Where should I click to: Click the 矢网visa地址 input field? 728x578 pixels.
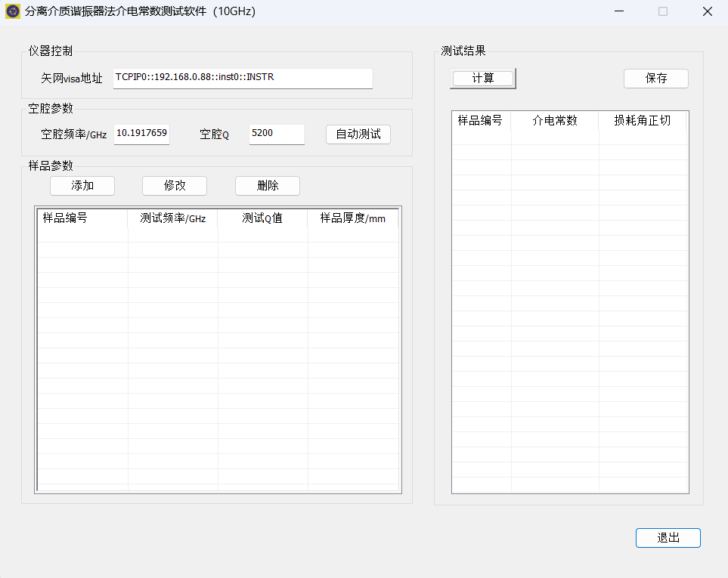point(243,78)
